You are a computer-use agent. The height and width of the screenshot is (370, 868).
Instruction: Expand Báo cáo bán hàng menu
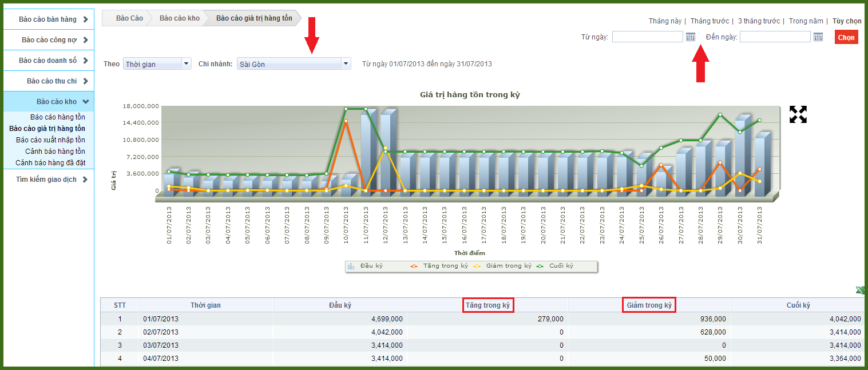click(47, 19)
